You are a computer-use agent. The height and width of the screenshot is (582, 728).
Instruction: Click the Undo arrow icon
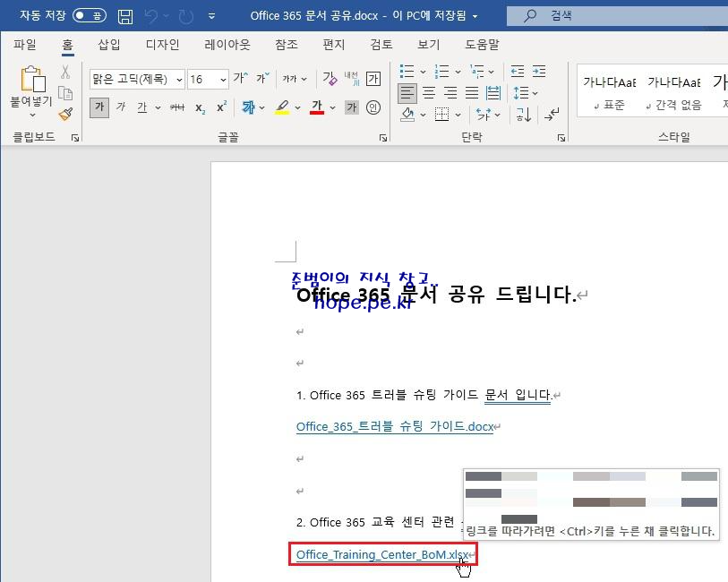(151, 16)
